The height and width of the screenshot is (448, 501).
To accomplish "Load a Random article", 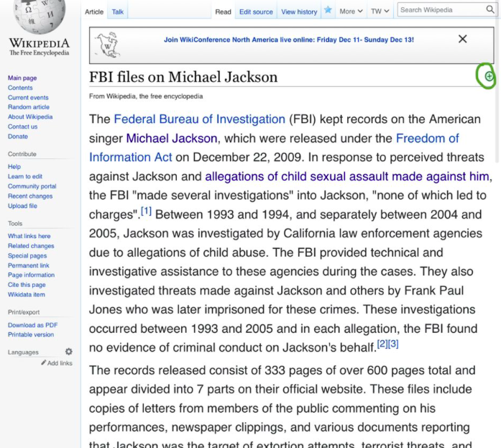I will pyautogui.click(x=29, y=107).
